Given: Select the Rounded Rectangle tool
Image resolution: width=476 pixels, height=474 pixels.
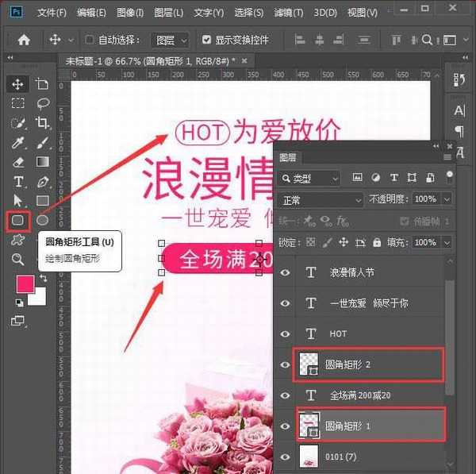Looking at the screenshot, I should tap(17, 220).
